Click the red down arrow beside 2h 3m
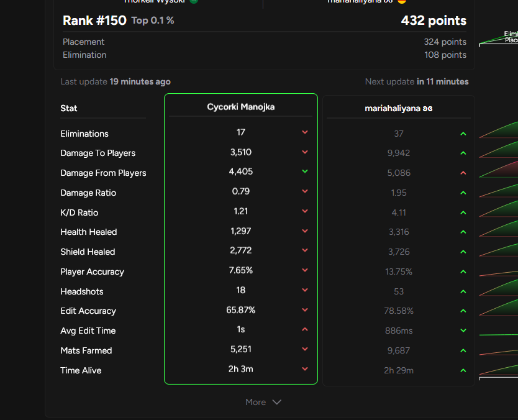518x420 pixels. 305,369
